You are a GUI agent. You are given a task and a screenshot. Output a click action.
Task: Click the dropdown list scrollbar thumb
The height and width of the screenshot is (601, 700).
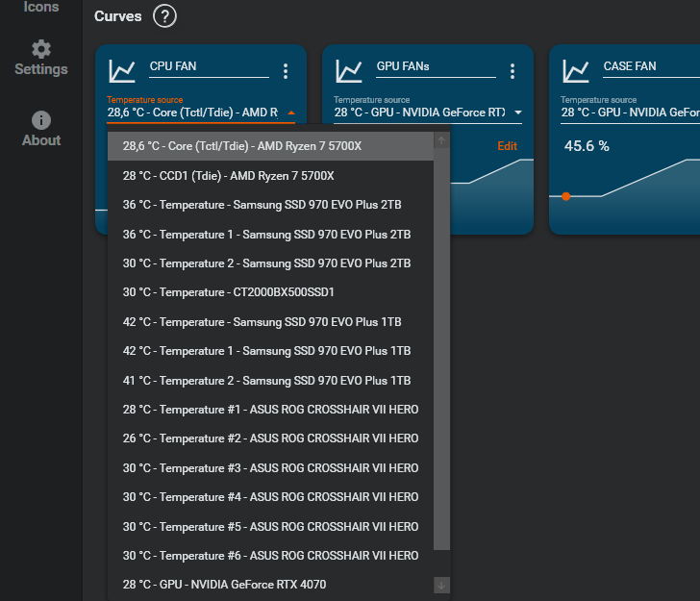(441, 349)
